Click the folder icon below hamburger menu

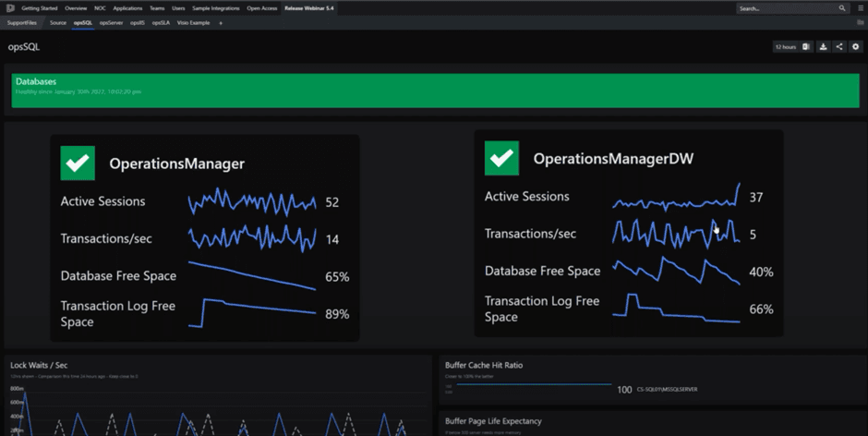(860, 23)
